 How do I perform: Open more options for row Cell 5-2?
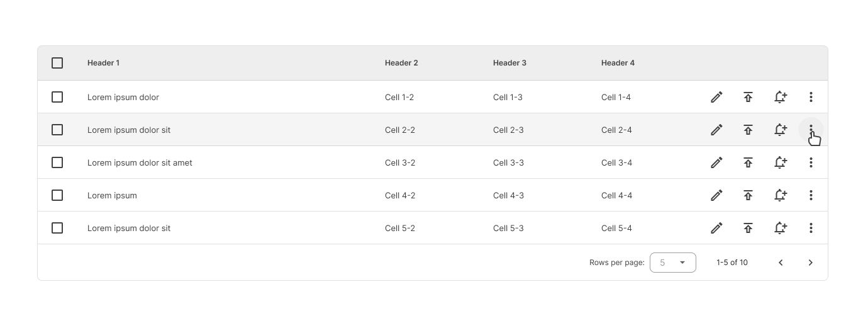coord(811,228)
